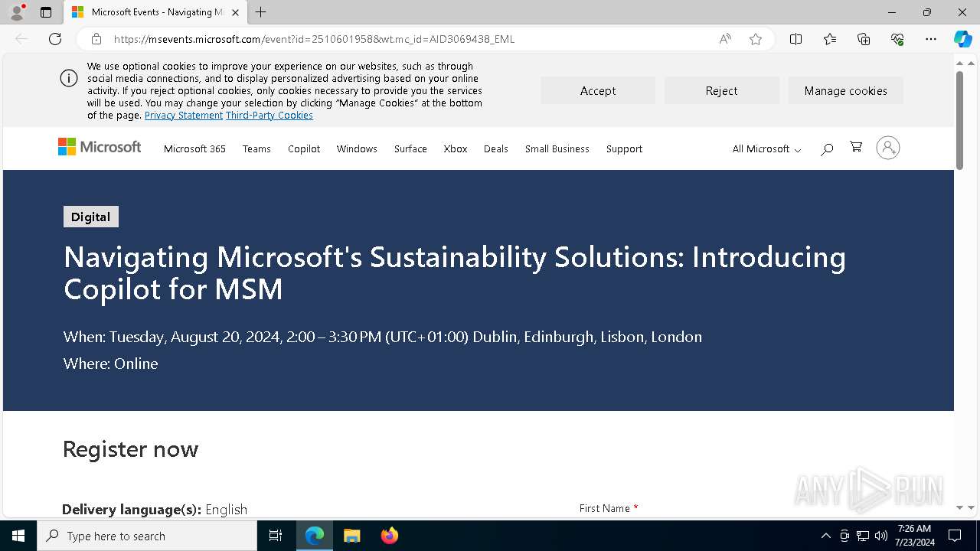980x551 pixels.
Task: Sign in with the account icon
Action: click(888, 148)
